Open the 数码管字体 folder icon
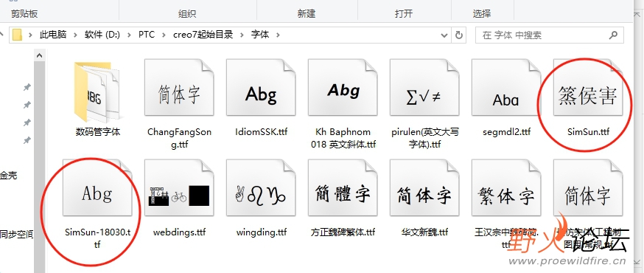 click(x=97, y=91)
